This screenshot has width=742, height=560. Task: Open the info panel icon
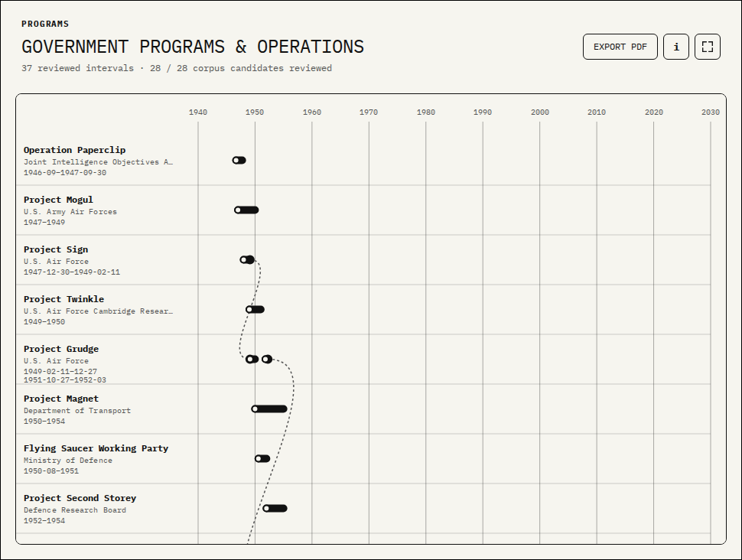tap(675, 47)
